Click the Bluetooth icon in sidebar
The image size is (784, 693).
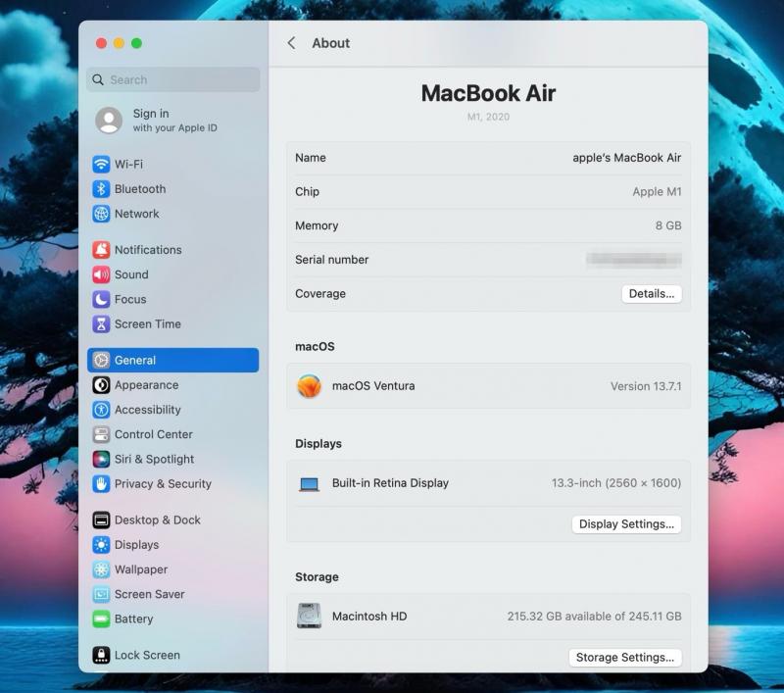(x=101, y=189)
